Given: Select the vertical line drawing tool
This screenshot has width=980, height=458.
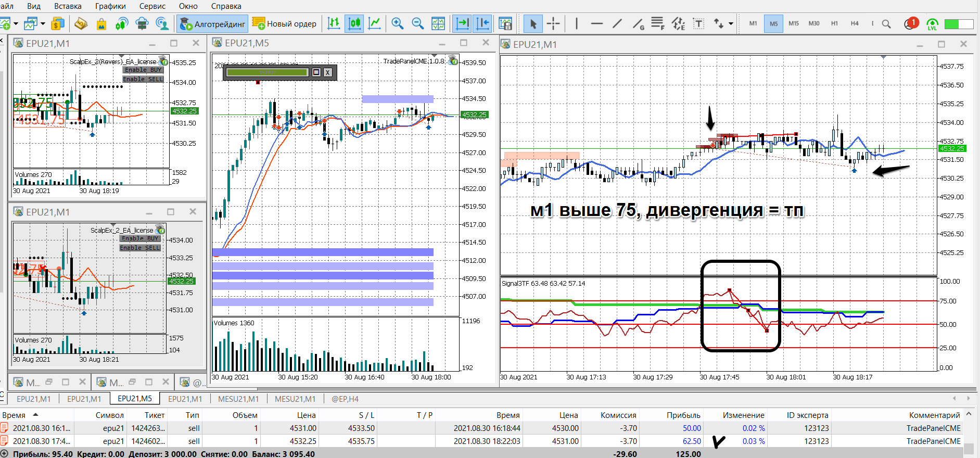Looking at the screenshot, I should click(576, 23).
